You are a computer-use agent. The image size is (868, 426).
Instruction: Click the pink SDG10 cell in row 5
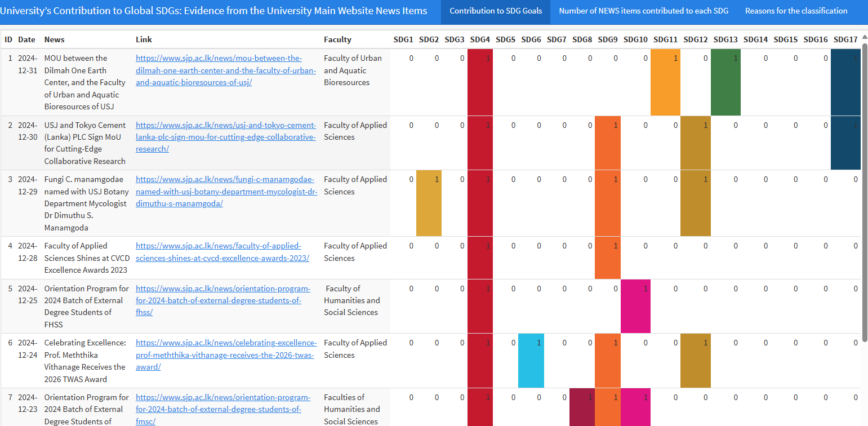click(x=635, y=306)
